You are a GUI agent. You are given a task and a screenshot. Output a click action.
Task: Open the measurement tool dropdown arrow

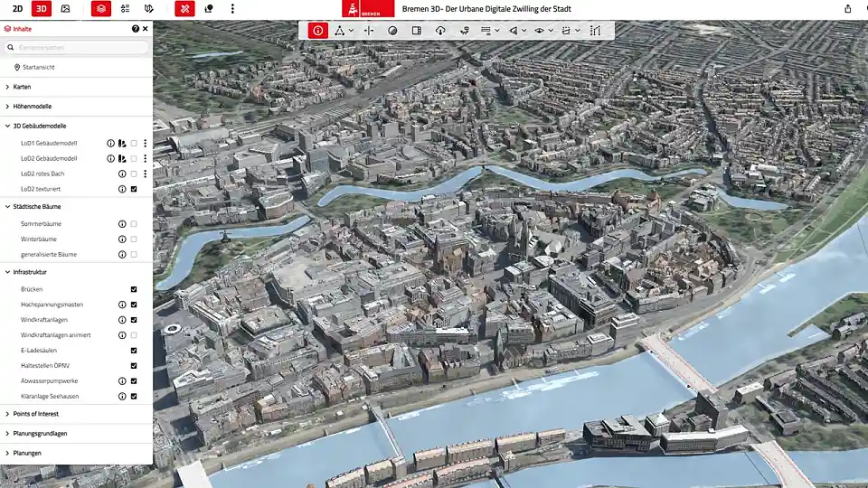(x=351, y=30)
